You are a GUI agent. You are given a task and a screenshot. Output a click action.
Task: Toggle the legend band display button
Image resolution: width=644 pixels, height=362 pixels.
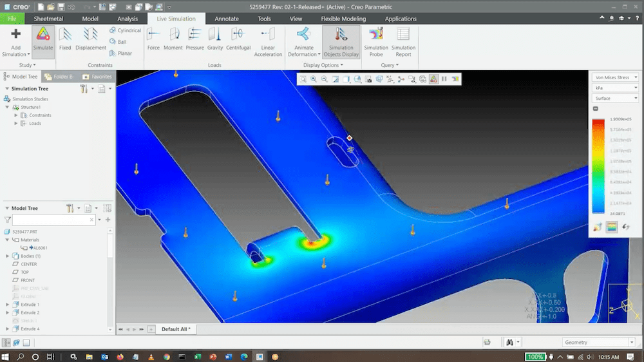click(x=612, y=227)
